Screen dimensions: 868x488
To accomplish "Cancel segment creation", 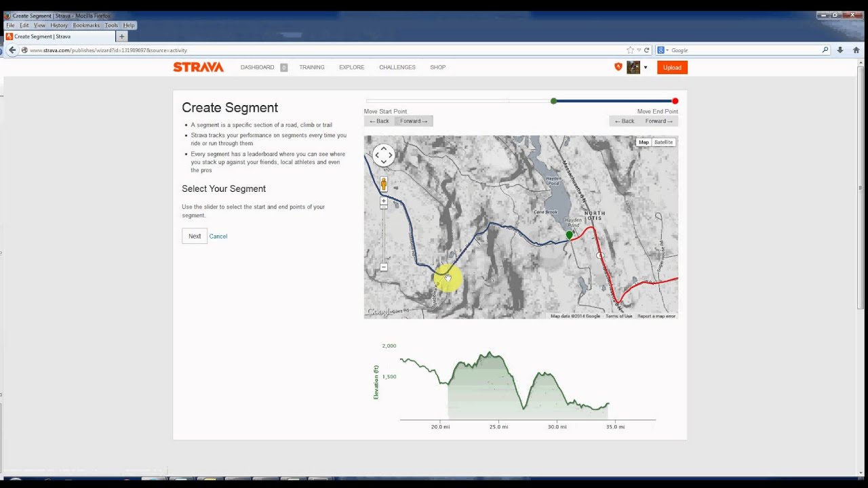I will (x=218, y=236).
